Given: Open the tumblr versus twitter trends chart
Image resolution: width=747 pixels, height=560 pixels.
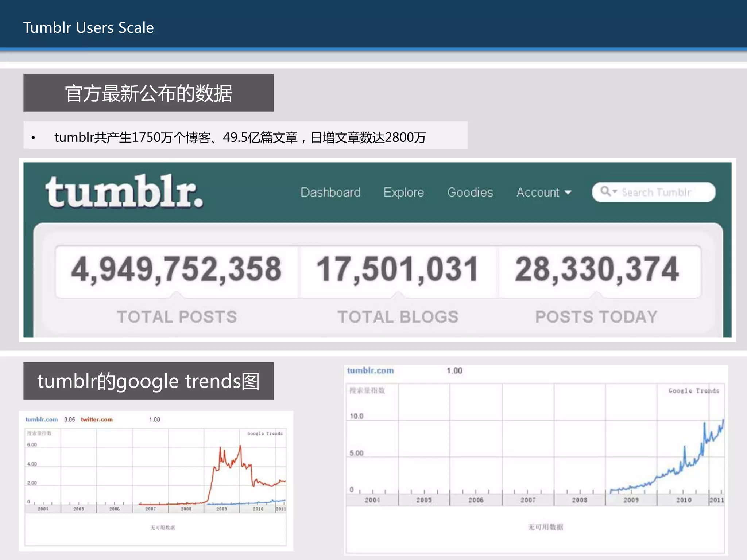Looking at the screenshot, I should point(156,481).
